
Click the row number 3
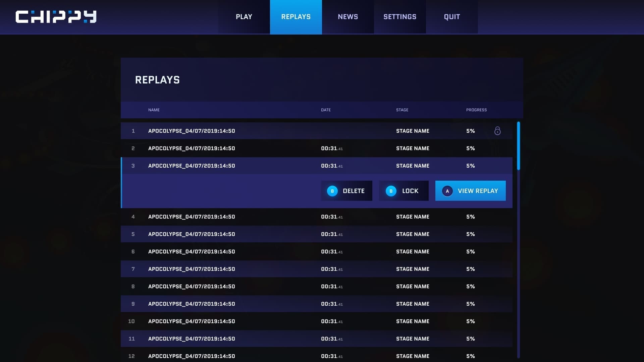click(x=133, y=166)
